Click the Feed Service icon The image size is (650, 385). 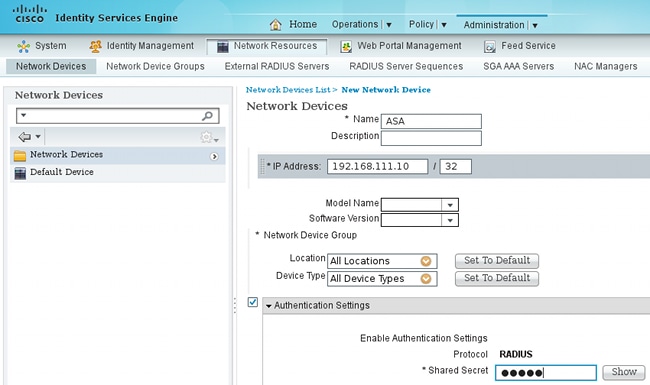[490, 46]
